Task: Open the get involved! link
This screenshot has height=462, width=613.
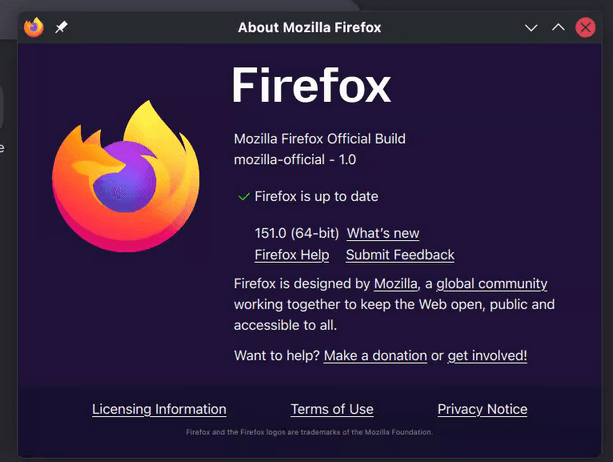Action: pyautogui.click(x=487, y=356)
